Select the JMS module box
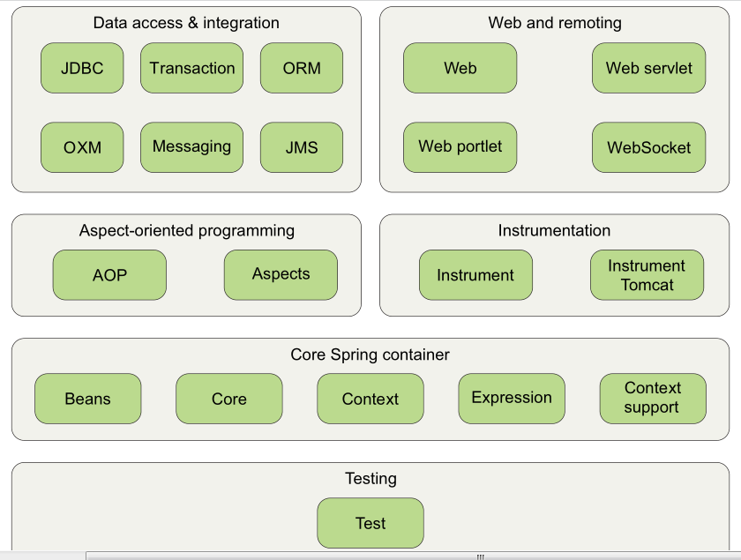This screenshot has width=741, height=560. tap(302, 147)
